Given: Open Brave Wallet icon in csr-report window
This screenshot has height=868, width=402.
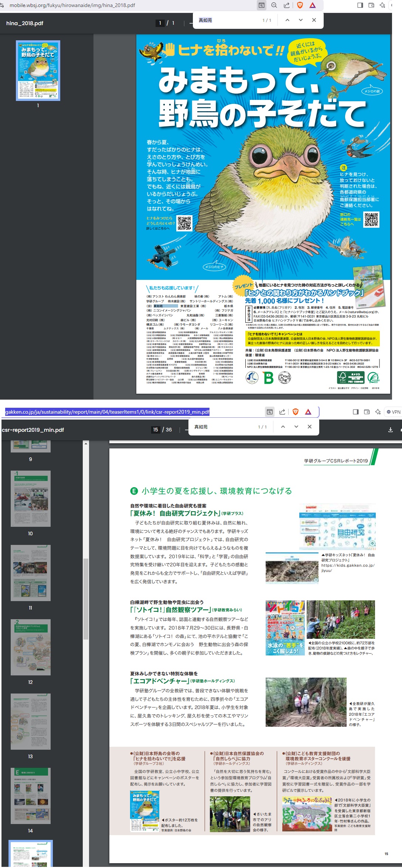Looking at the screenshot, I should [x=367, y=412].
